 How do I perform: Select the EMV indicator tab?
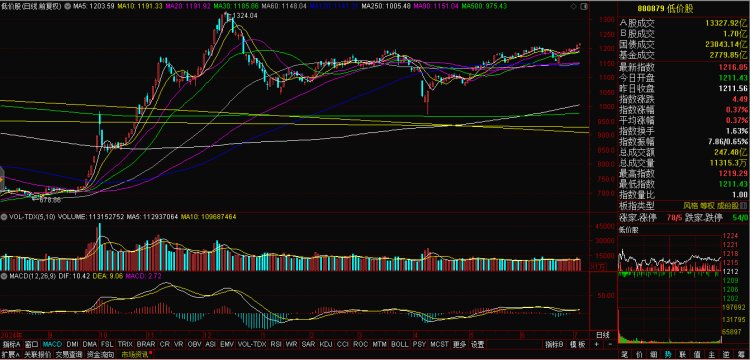[227, 344]
